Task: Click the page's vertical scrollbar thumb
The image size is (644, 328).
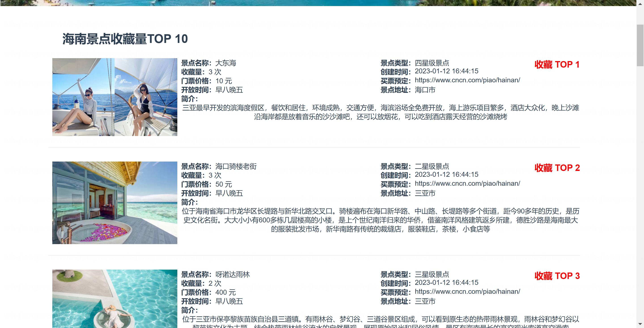Action: 640,45
